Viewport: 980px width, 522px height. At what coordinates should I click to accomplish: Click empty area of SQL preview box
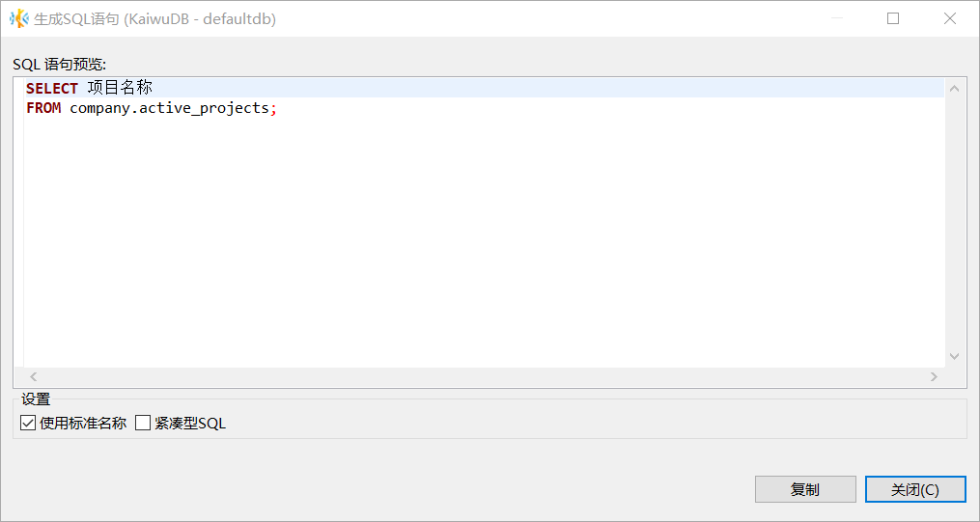(x=483, y=241)
